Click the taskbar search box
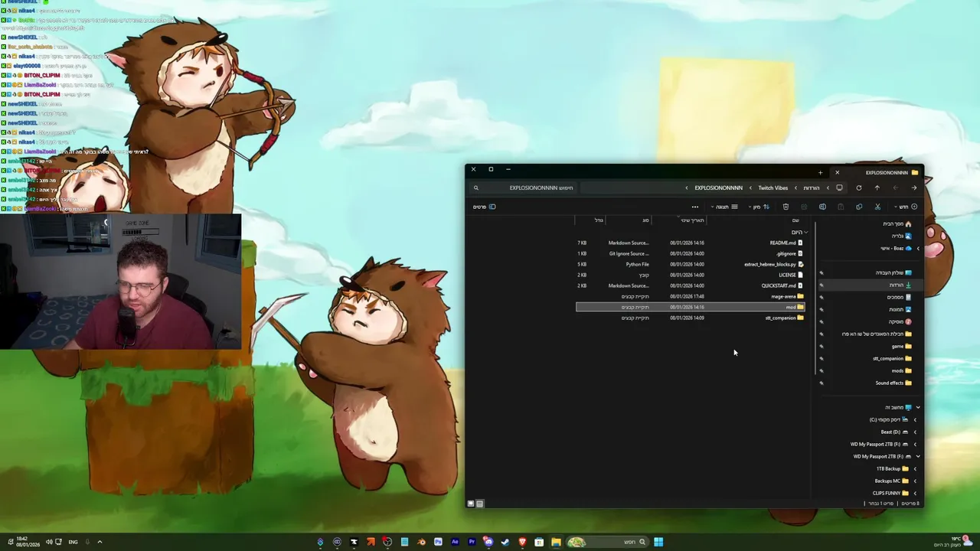 [608, 542]
